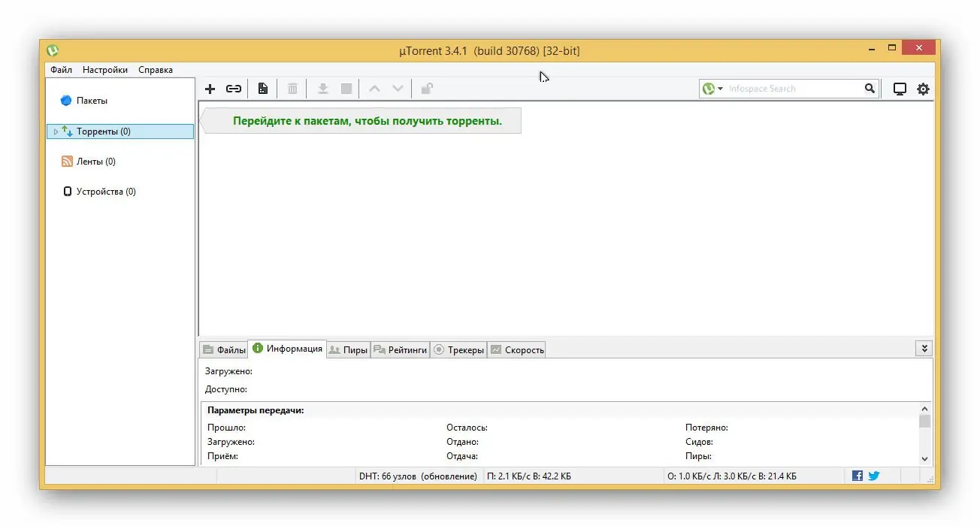The width and height of the screenshot is (980, 529).
Task: Click the 'Параметры передачи:' header
Action: click(x=256, y=410)
